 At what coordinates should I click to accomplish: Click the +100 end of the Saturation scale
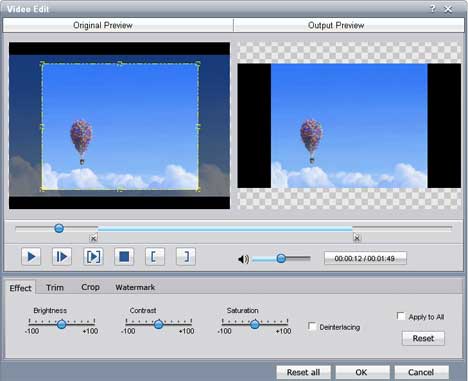(283, 331)
